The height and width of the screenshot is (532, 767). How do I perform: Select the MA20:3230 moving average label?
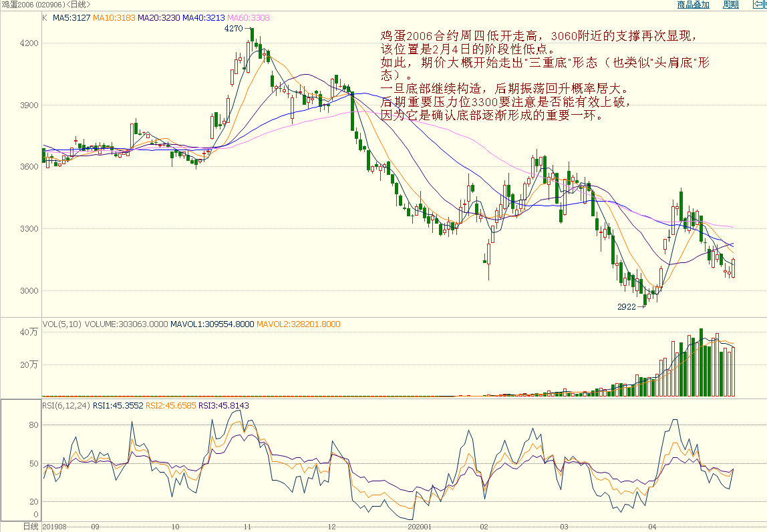(159, 18)
